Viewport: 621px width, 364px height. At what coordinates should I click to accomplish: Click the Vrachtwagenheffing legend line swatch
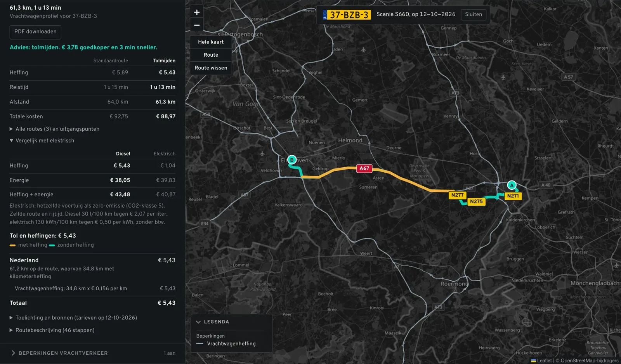pyautogui.click(x=200, y=343)
